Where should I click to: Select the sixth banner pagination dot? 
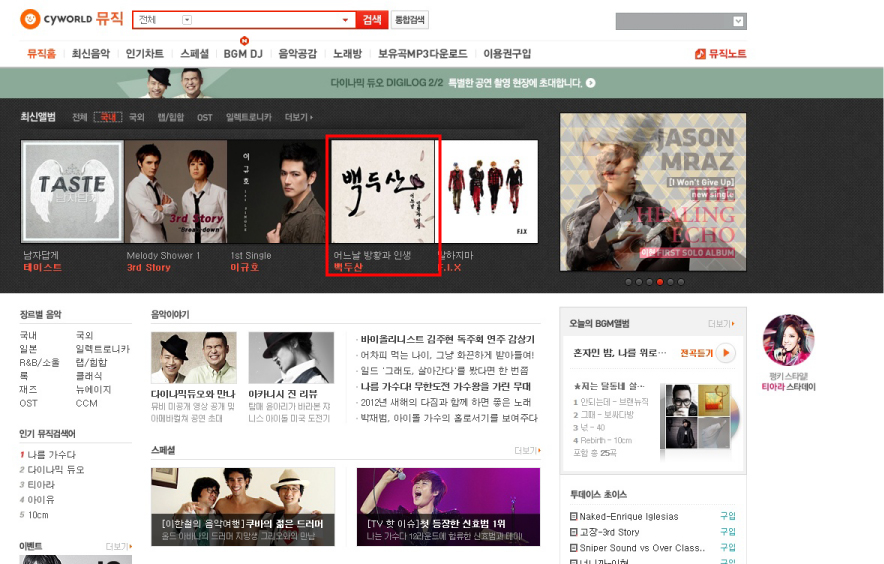[x=681, y=282]
